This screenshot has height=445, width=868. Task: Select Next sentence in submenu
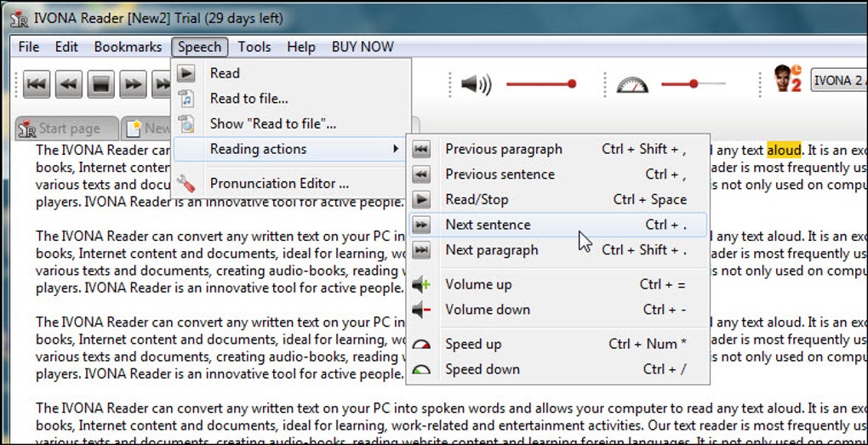(x=557, y=225)
